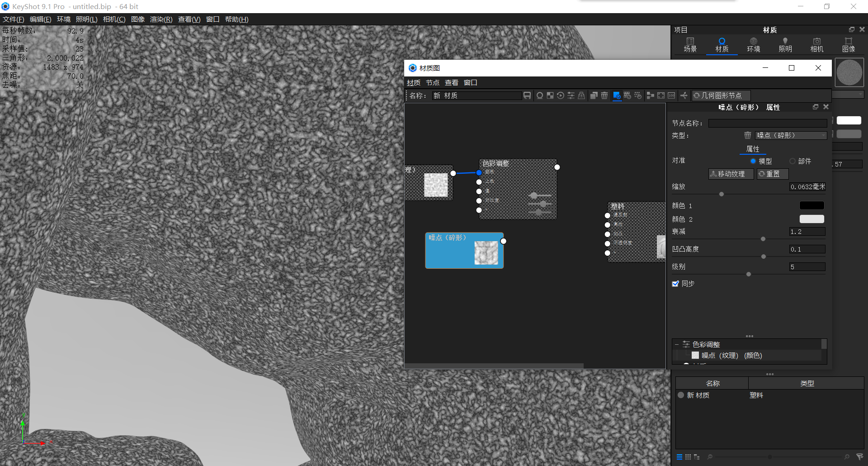Select the 部件 radio button
868x466 pixels.
point(793,161)
